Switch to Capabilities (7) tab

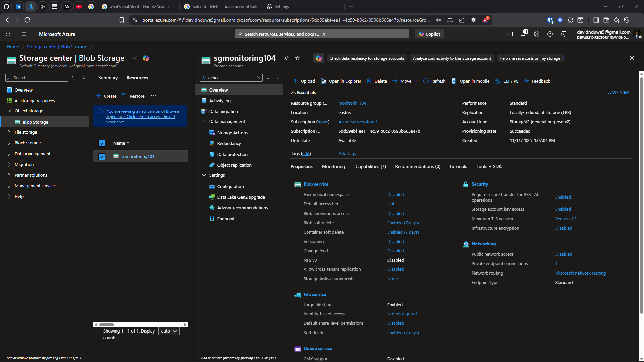[x=371, y=166]
